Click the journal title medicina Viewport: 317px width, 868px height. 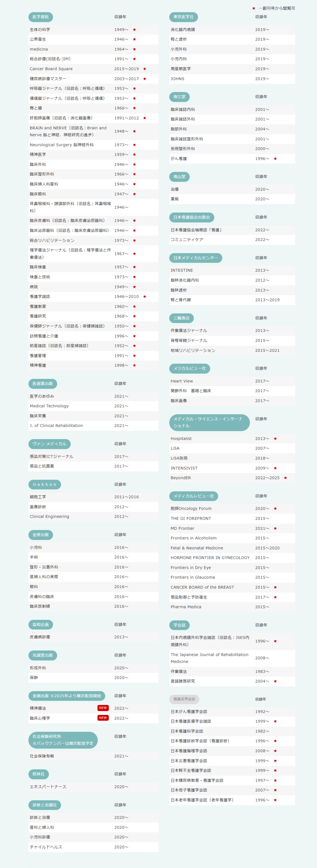(x=38, y=49)
